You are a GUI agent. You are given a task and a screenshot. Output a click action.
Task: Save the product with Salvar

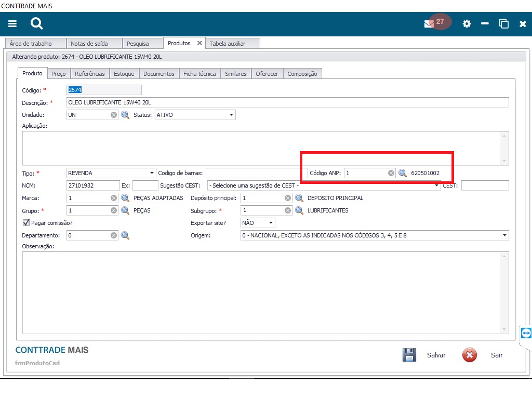point(424,355)
